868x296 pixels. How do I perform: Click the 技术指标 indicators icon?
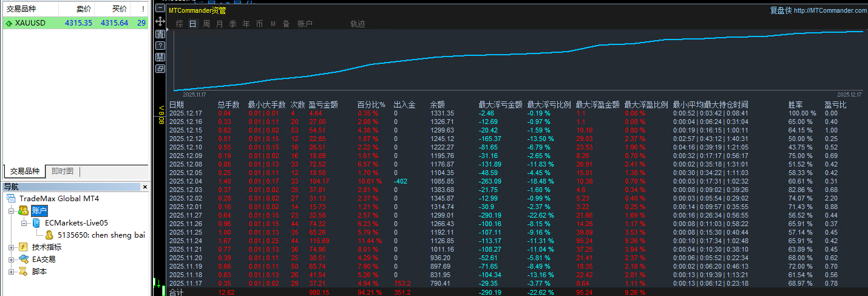tap(23, 247)
